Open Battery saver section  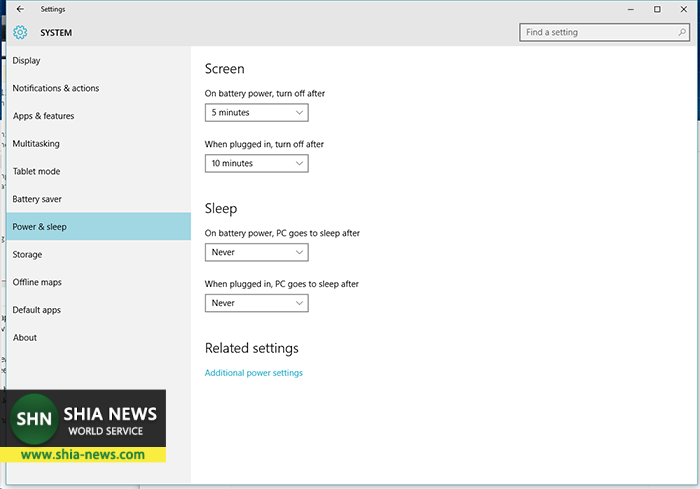click(x=37, y=199)
